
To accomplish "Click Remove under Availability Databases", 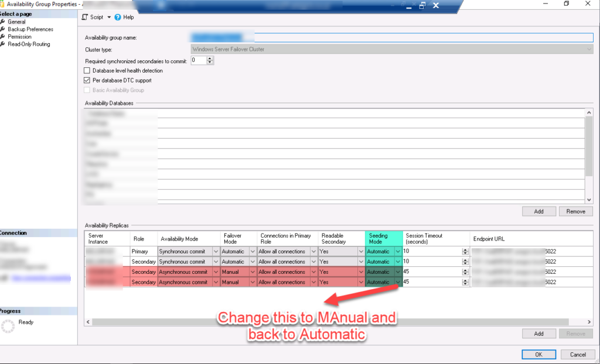I will click(575, 211).
